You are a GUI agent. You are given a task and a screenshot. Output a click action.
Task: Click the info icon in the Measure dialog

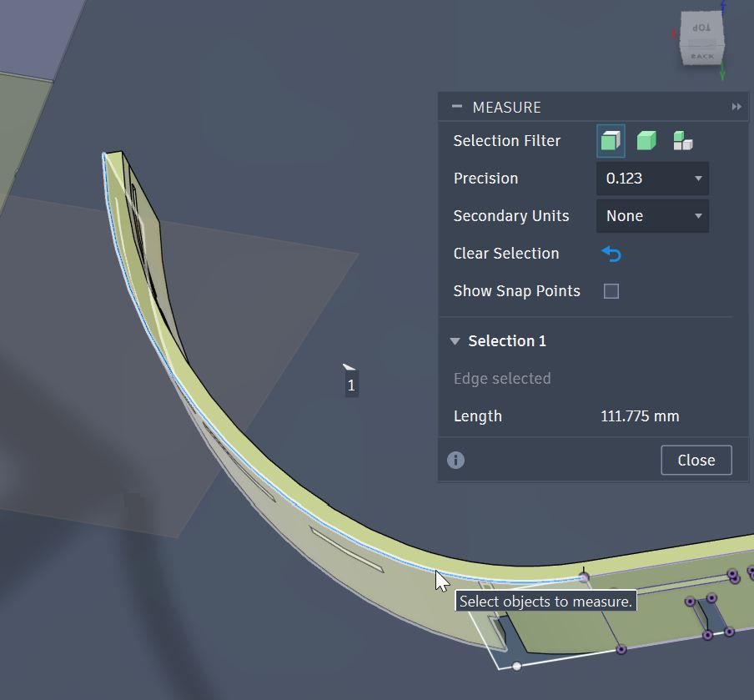point(455,460)
